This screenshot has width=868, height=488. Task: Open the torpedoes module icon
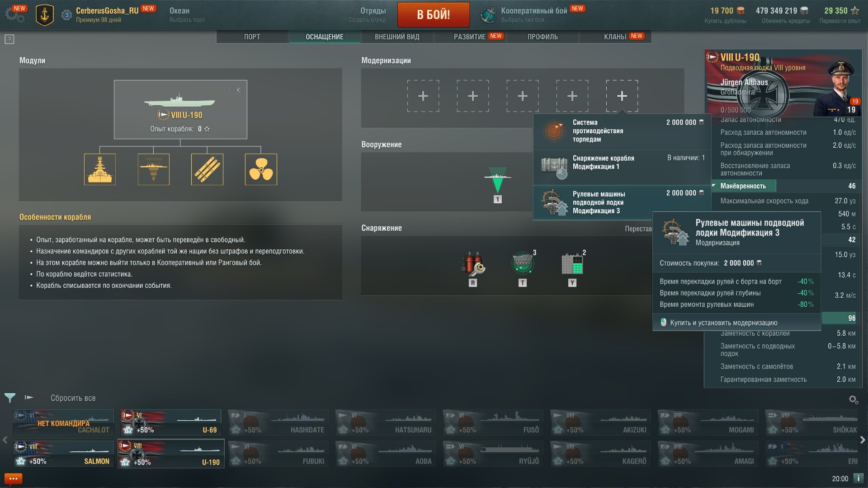click(207, 169)
